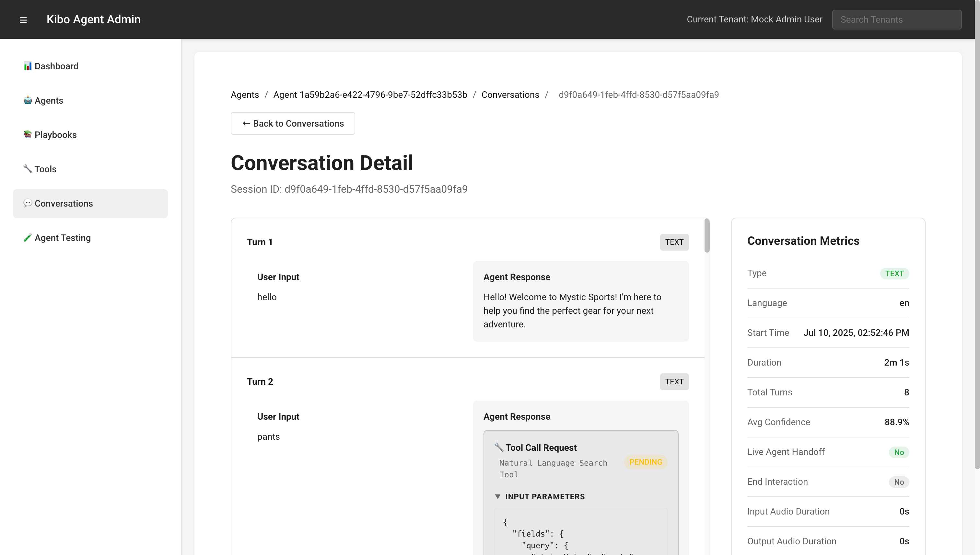Select Conversations in the sidebar
The image size is (980, 555).
pyautogui.click(x=90, y=204)
